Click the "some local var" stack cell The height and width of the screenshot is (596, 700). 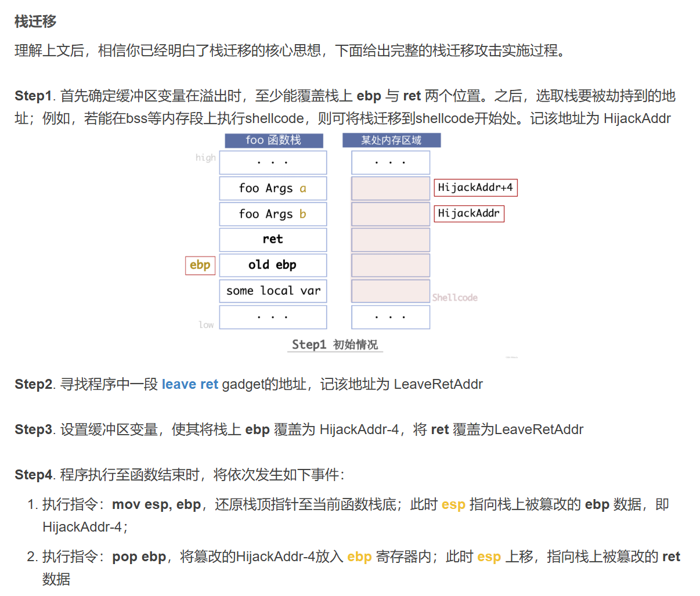pyautogui.click(x=273, y=291)
